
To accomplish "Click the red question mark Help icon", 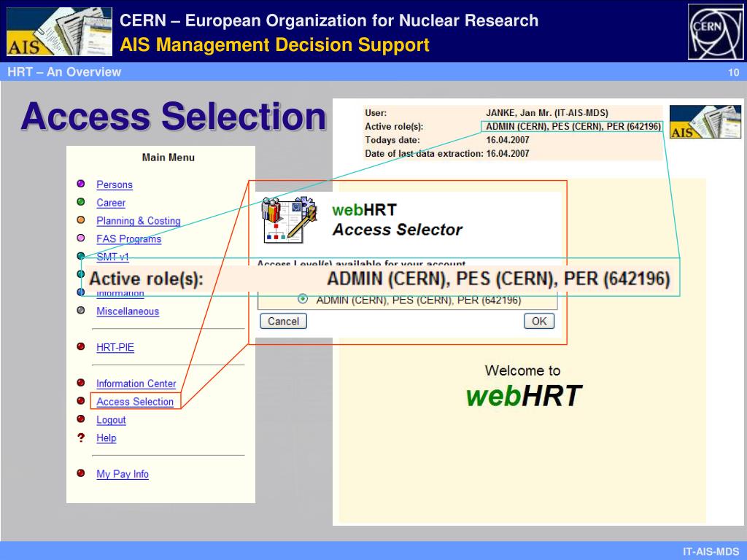I will 81,437.
